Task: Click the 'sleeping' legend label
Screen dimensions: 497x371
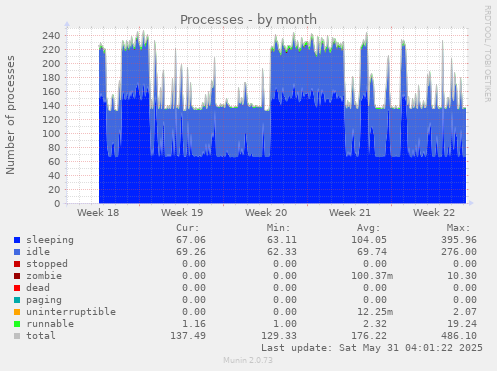Action: [x=50, y=240]
